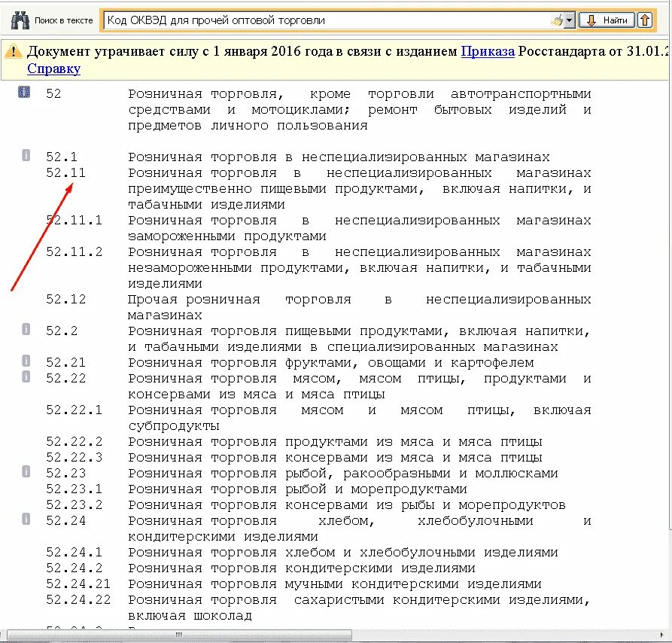Select code text 52.12
672x643 pixels.
[66, 299]
